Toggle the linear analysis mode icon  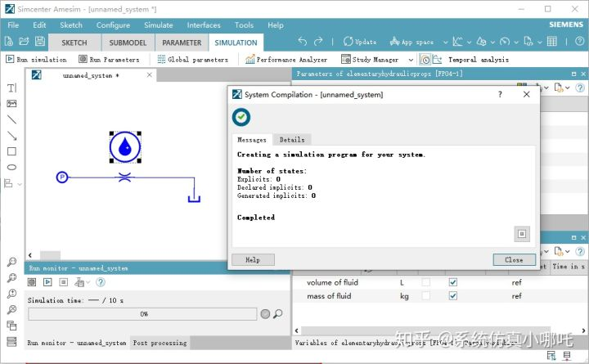pyautogui.click(x=437, y=60)
